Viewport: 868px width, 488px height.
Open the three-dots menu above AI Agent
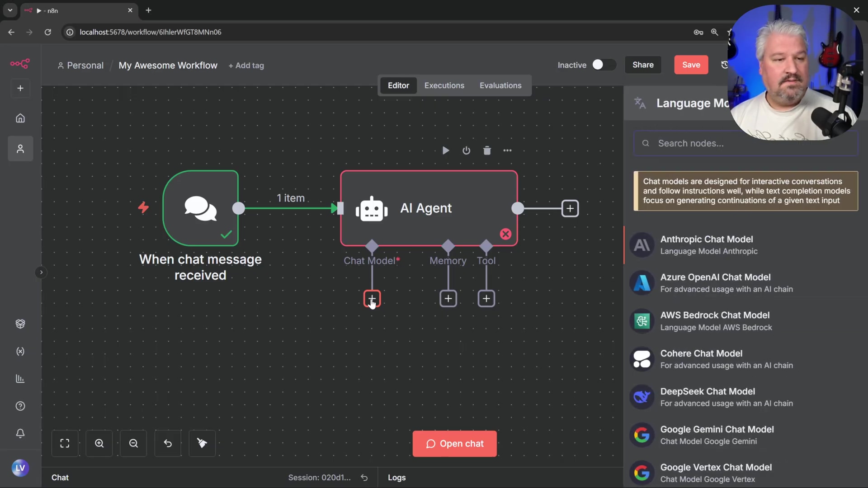[507, 150]
